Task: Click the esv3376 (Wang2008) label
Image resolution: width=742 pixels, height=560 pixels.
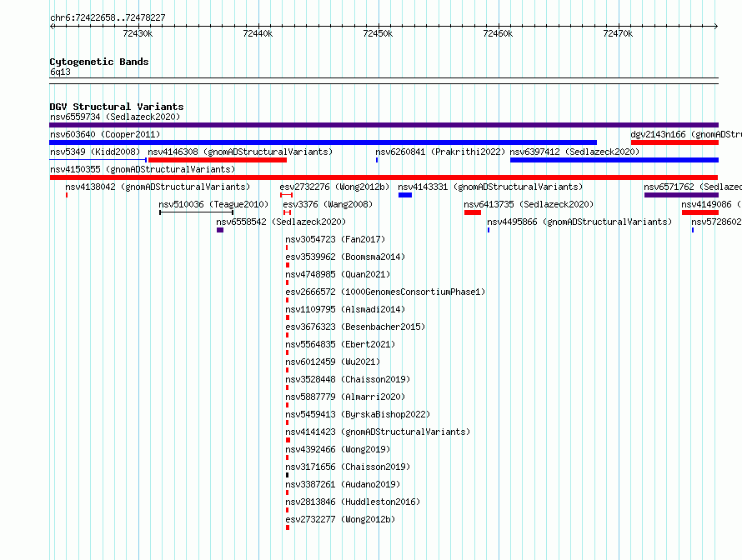Action: (328, 204)
